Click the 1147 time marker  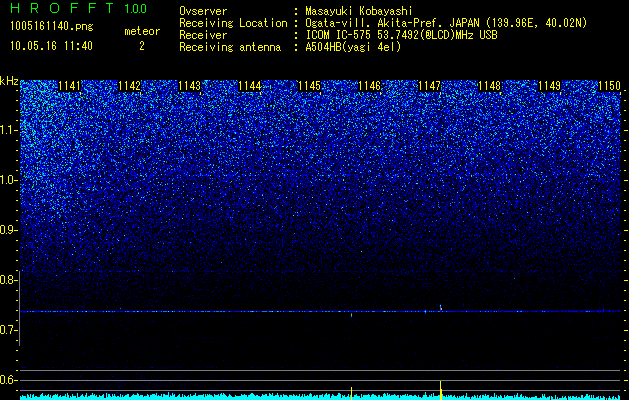429,86
